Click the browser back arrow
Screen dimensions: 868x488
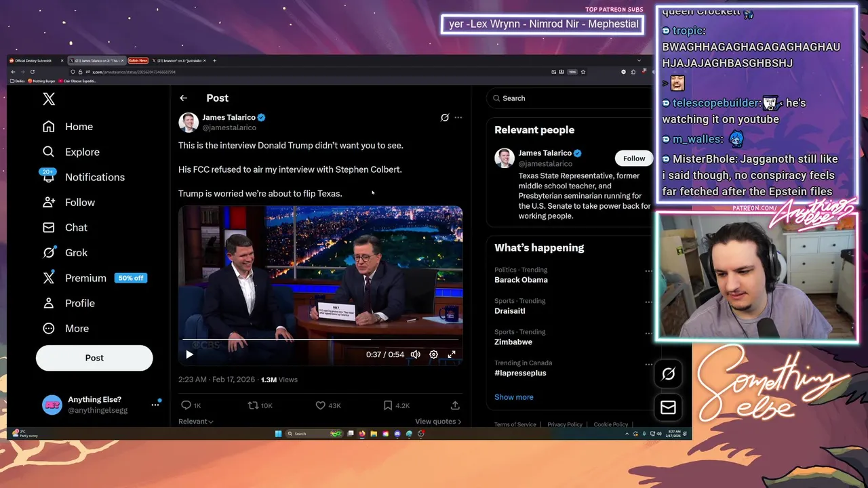coord(13,72)
